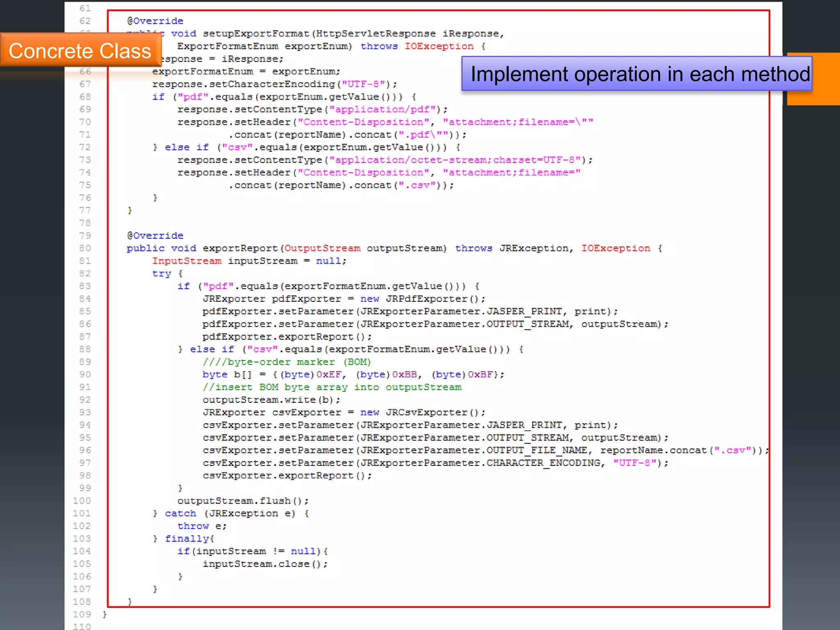The image size is (840, 630).
Task: Click the JRPdfExporter constructor call
Action: point(431,299)
